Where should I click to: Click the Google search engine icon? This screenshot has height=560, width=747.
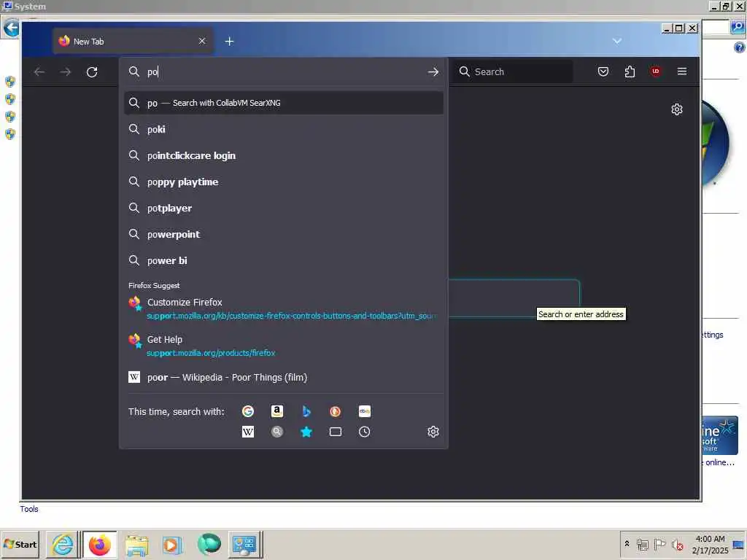pyautogui.click(x=248, y=411)
